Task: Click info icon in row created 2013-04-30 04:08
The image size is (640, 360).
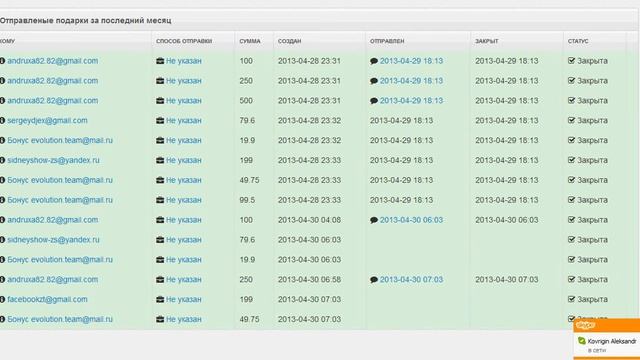Action: (x=2, y=220)
